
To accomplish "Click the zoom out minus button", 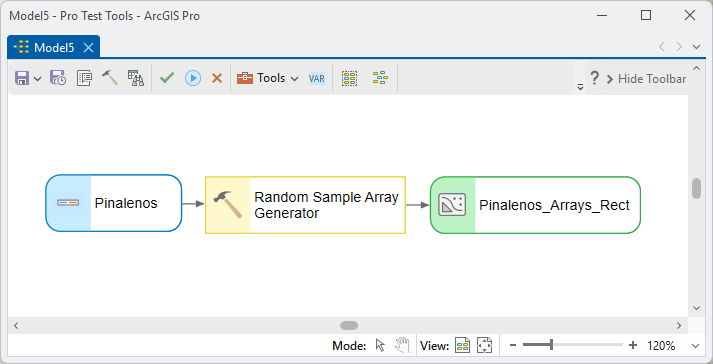I will [513, 345].
